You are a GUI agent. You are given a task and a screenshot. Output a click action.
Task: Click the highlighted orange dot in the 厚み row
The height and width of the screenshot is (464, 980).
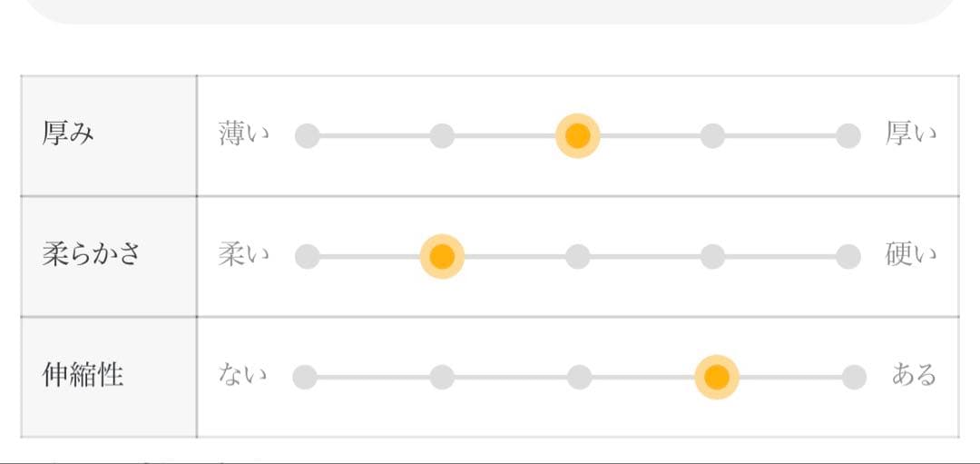577,136
